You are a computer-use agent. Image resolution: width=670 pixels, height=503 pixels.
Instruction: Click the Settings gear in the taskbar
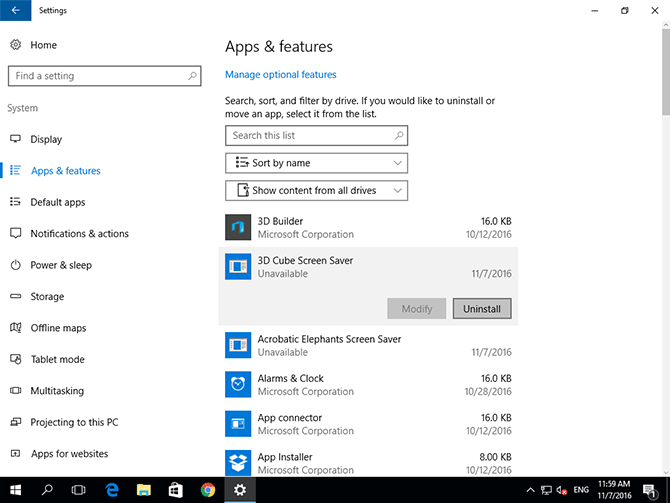pyautogui.click(x=240, y=490)
